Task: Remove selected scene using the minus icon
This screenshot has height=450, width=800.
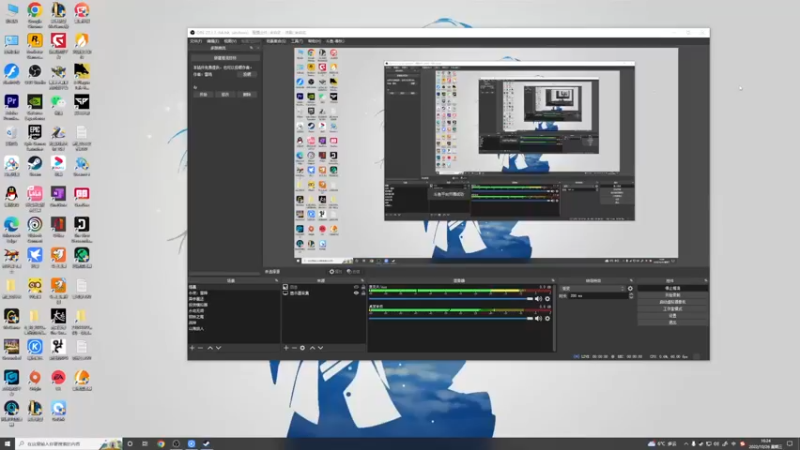Action: tap(201, 348)
